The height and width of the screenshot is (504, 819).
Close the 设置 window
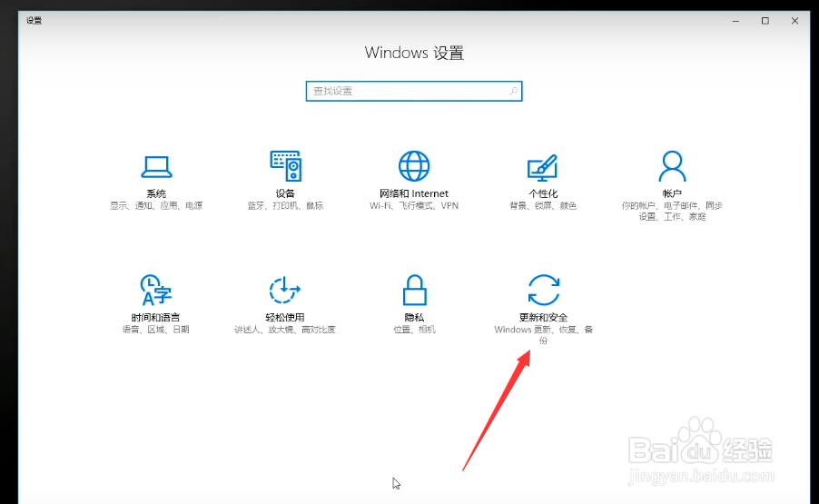(x=794, y=21)
